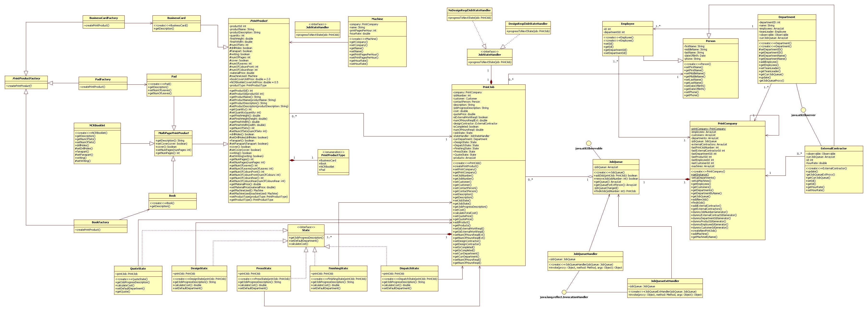Select the PressState class title
This screenshot has width=868, height=311.
click(264, 268)
